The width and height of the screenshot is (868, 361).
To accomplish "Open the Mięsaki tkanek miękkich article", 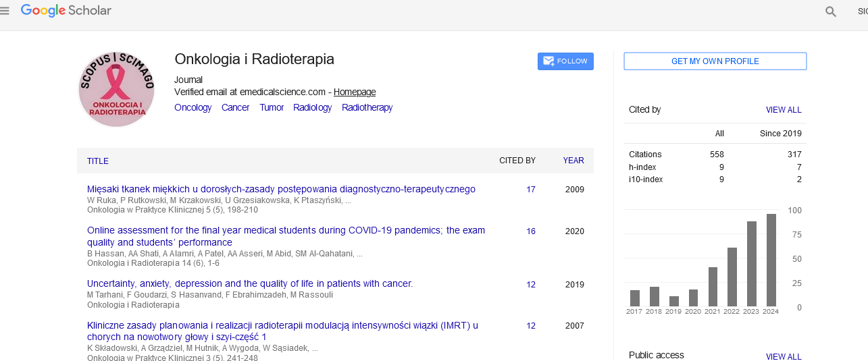I will click(x=281, y=190).
